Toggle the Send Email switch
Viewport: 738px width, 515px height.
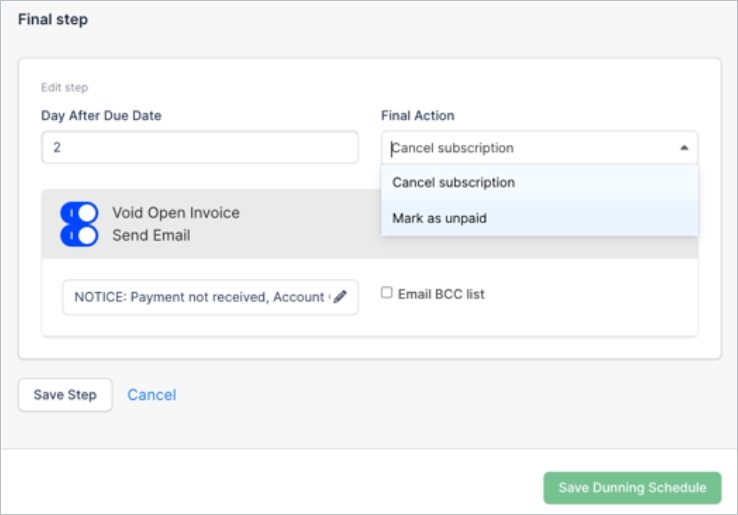pos(79,235)
